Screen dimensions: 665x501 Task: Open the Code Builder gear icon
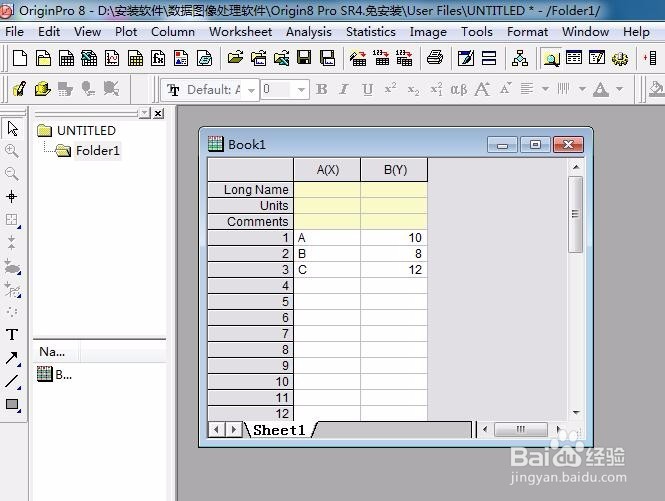tap(620, 58)
